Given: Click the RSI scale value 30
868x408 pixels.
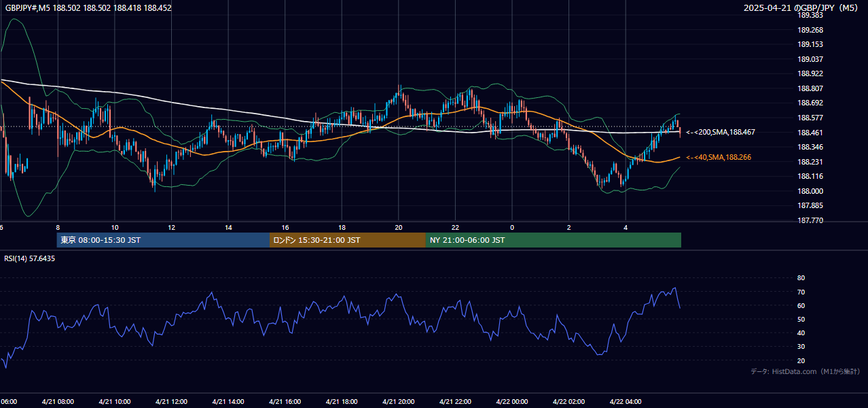Looking at the screenshot, I should [x=801, y=347].
